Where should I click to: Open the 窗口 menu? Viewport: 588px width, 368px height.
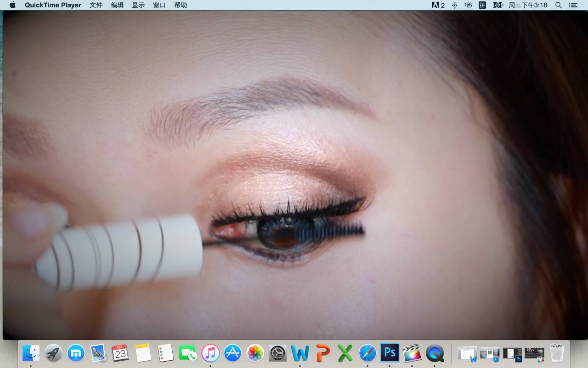(159, 5)
